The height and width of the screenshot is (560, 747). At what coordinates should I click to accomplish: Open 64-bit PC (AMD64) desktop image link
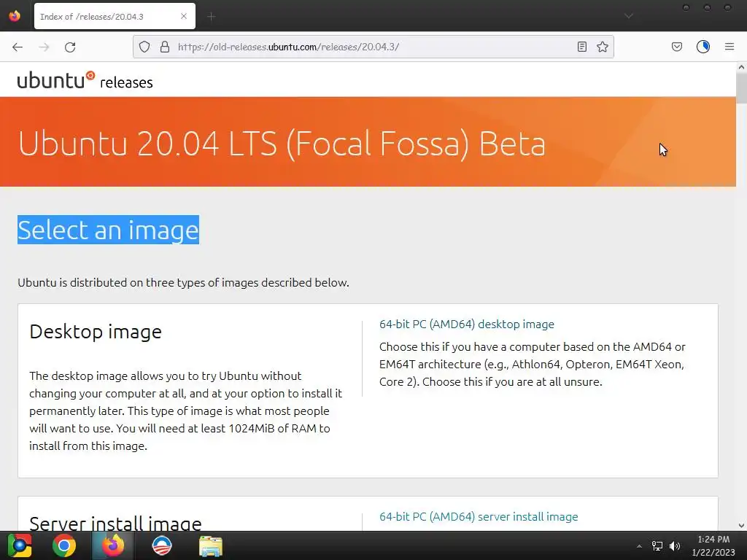(x=467, y=324)
